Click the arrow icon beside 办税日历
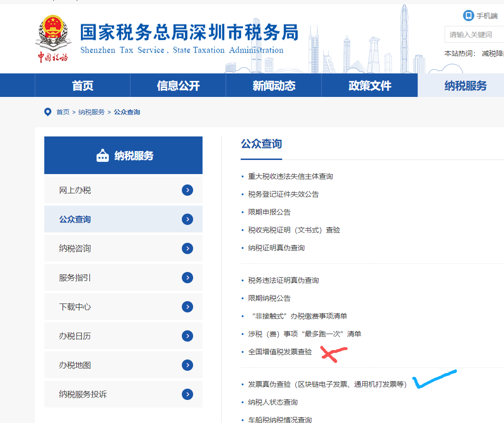 (x=187, y=336)
